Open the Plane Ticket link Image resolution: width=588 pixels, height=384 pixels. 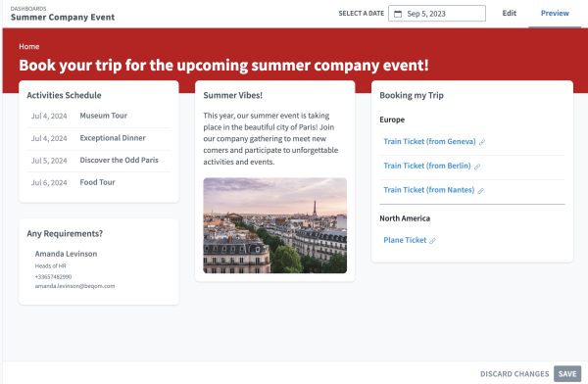tap(405, 240)
